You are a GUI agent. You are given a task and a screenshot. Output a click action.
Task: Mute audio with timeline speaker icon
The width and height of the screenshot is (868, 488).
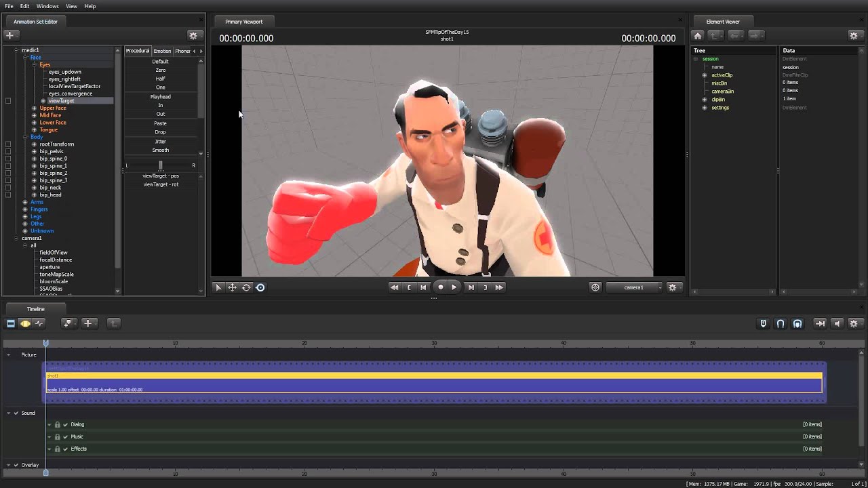[x=837, y=323]
